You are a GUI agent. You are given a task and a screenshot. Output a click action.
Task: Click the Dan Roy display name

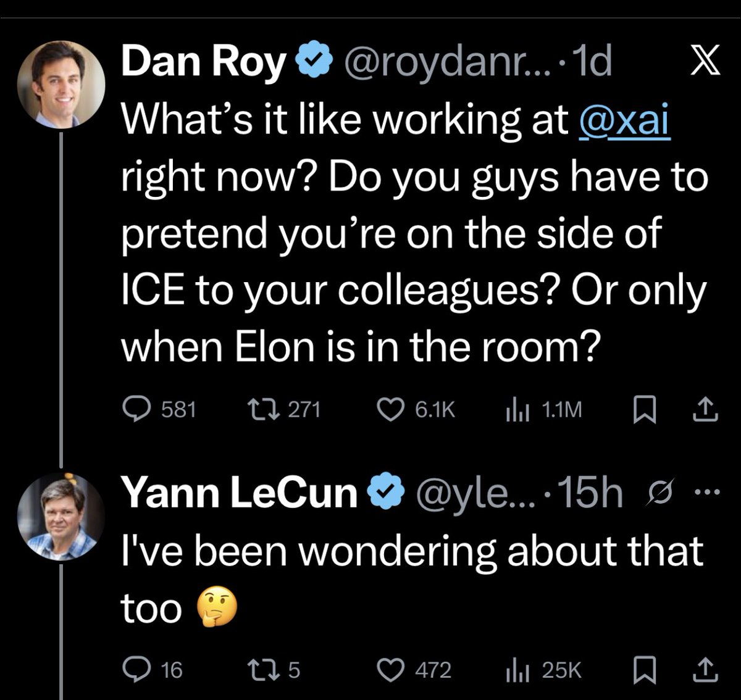click(x=204, y=62)
